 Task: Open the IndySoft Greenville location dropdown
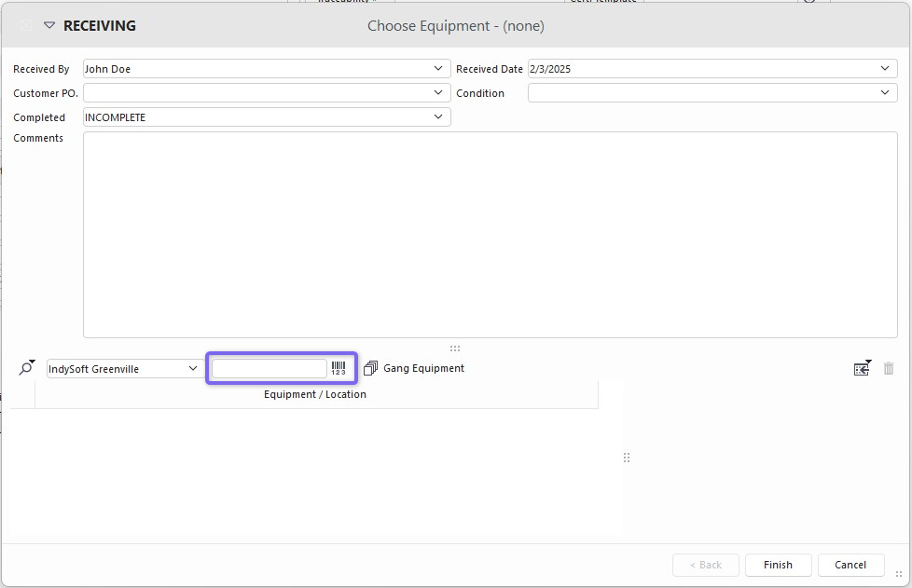point(193,369)
